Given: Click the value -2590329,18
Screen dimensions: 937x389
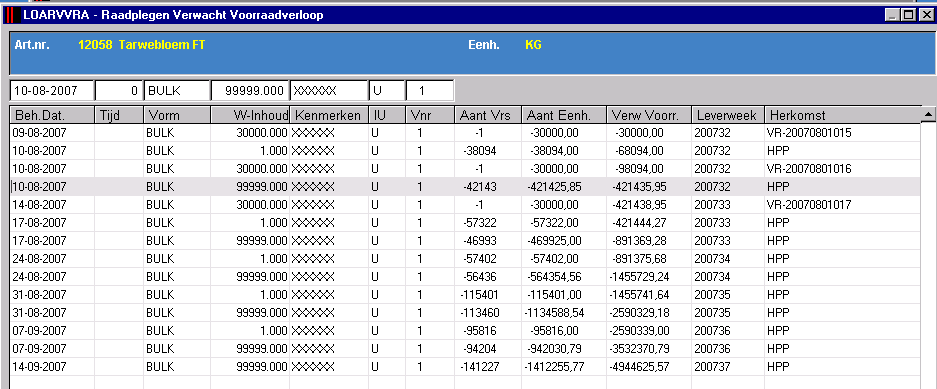Looking at the screenshot, I should tap(639, 313).
